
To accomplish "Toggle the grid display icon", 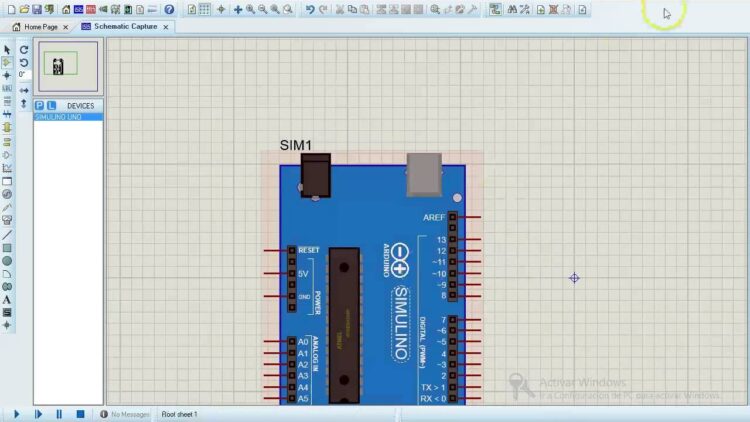I will point(204,10).
